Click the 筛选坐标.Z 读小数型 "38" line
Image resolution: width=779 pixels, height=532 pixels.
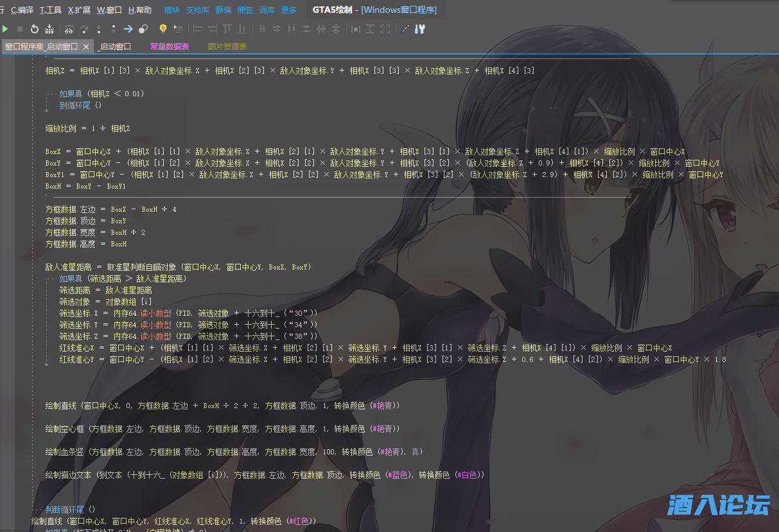[188, 336]
